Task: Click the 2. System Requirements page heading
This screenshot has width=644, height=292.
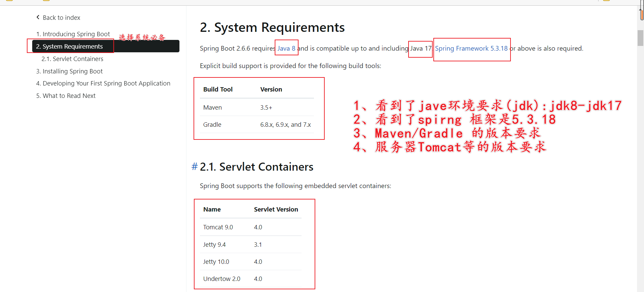Action: (x=272, y=27)
